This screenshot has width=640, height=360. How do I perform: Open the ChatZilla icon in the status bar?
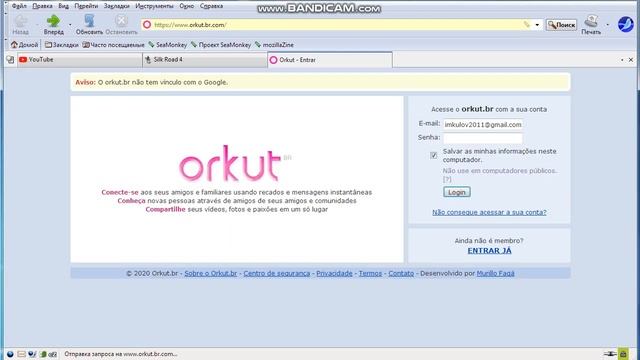click(x=53, y=354)
